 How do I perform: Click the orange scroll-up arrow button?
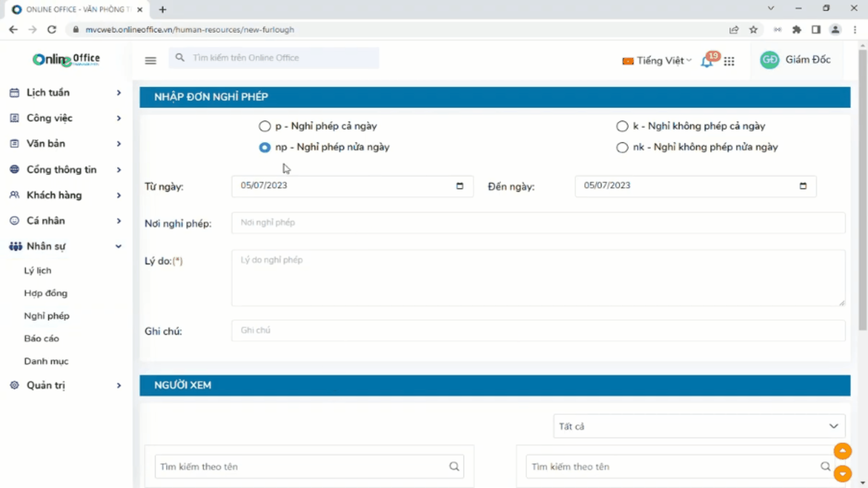pos(842,451)
